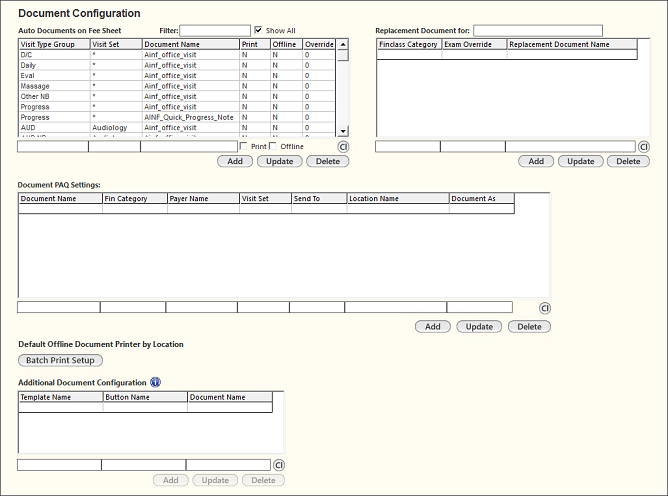Click the Filter input field
Viewport: 668px width, 496px height.
[215, 31]
